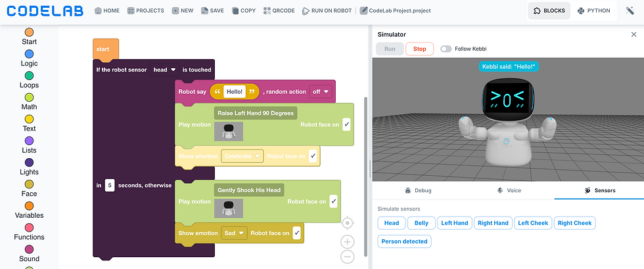The height and width of the screenshot is (269, 644).
Task: Open the Text block category
Action: tap(29, 123)
